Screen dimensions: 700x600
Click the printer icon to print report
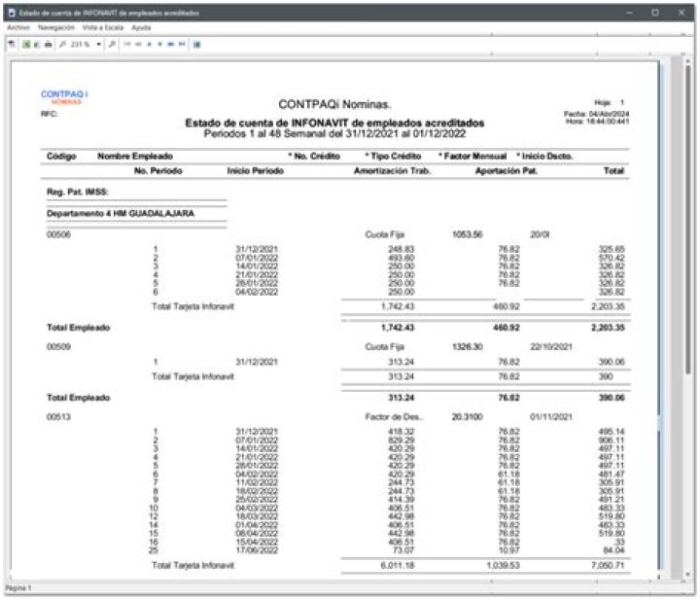point(49,44)
